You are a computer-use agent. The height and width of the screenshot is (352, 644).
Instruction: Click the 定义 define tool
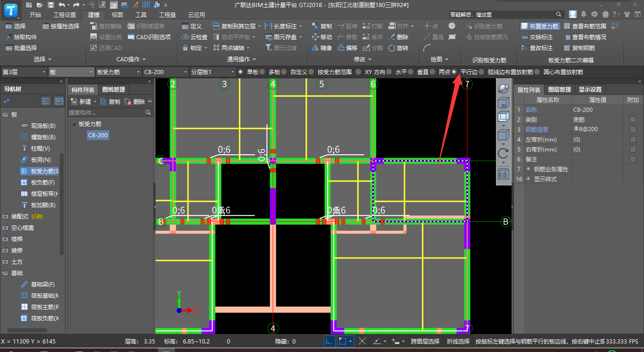point(192,26)
